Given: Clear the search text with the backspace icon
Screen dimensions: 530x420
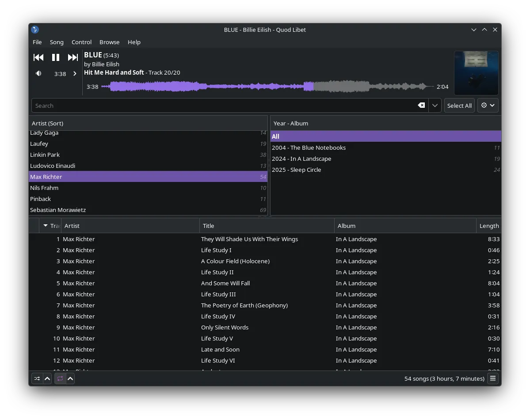Looking at the screenshot, I should point(421,106).
